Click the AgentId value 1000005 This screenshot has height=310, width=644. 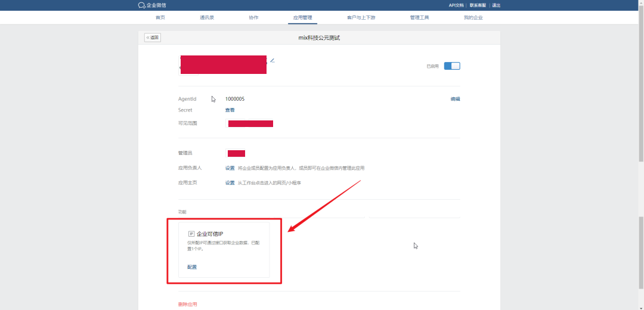pyautogui.click(x=235, y=99)
